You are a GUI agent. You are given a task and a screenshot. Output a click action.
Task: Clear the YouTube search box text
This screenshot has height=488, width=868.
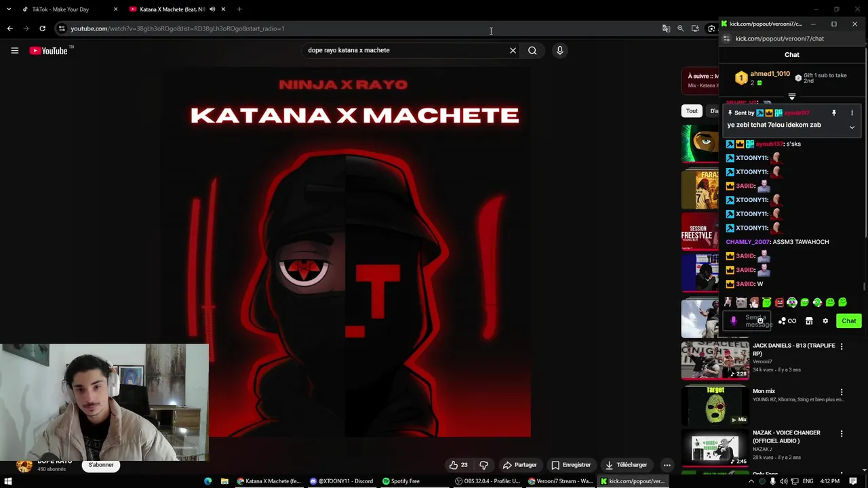coord(513,50)
